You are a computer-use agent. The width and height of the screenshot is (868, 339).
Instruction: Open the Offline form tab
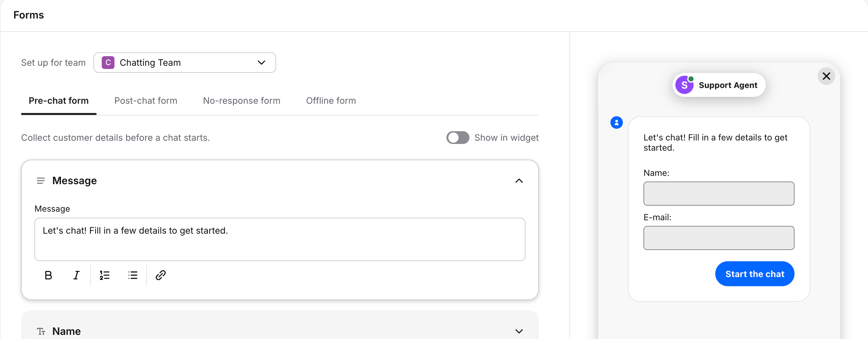coord(331,101)
